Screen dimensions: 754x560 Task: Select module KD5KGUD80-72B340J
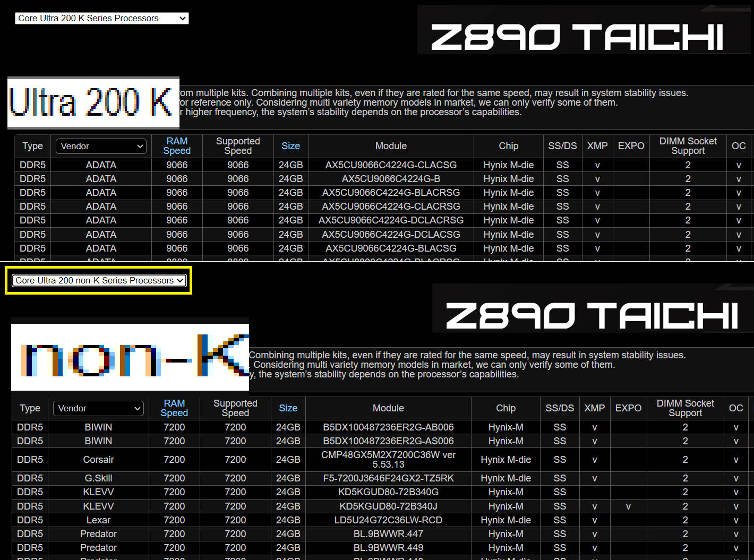click(x=388, y=506)
